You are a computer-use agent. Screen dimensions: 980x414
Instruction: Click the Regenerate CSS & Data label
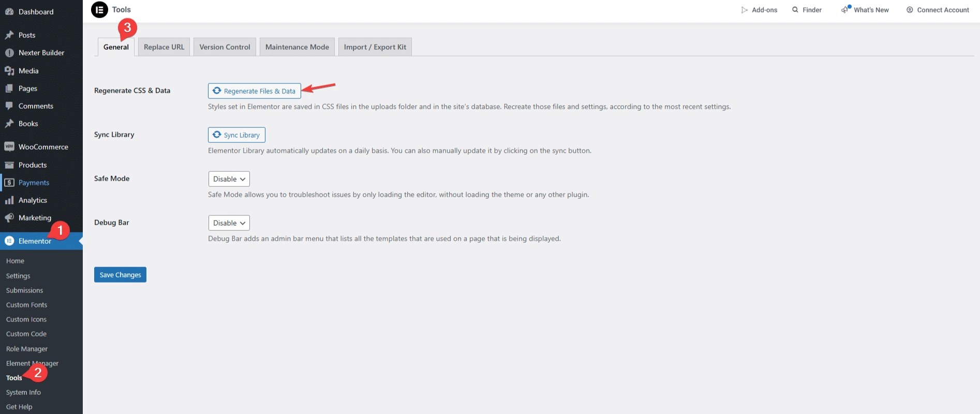pyautogui.click(x=132, y=91)
